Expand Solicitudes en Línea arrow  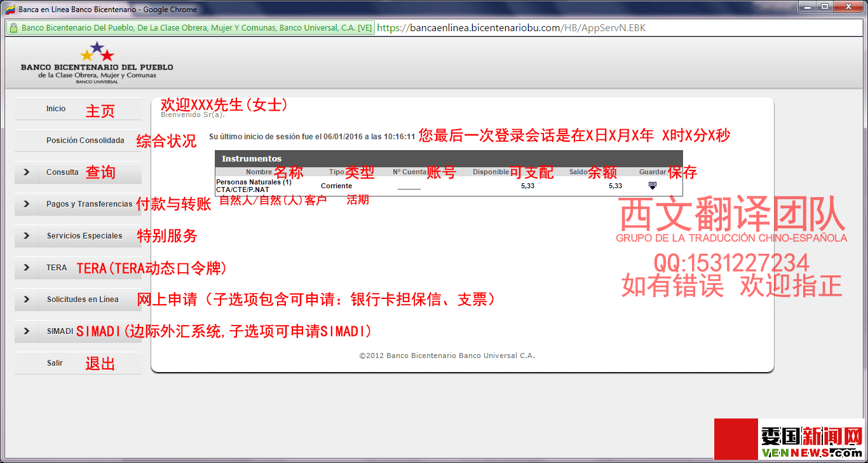(x=27, y=300)
